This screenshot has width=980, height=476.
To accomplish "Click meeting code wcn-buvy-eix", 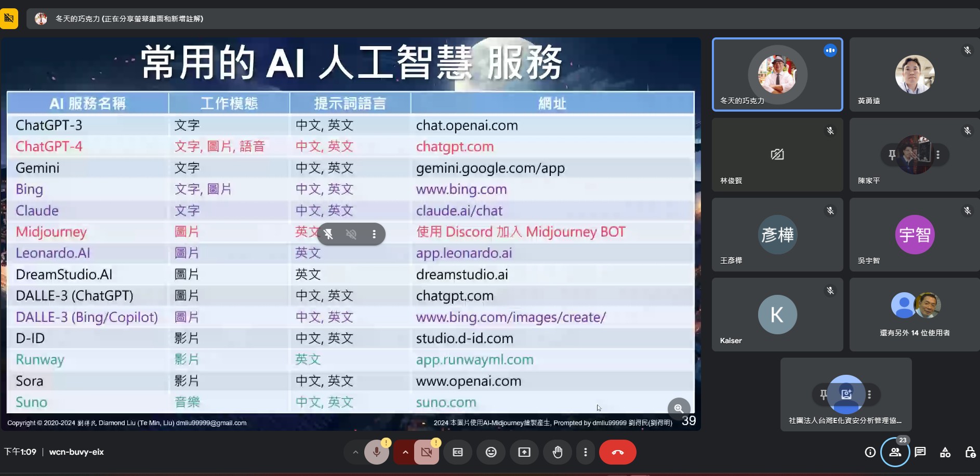I will [76, 452].
